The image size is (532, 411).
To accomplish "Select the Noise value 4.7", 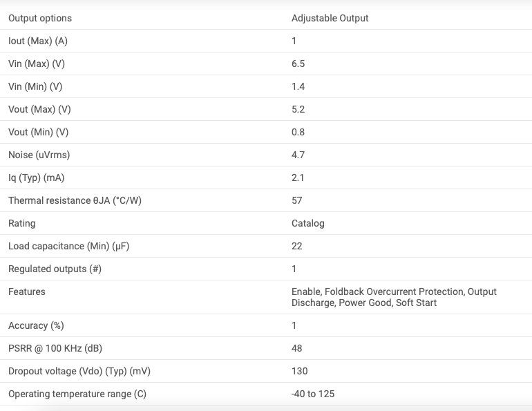I will click(298, 155).
